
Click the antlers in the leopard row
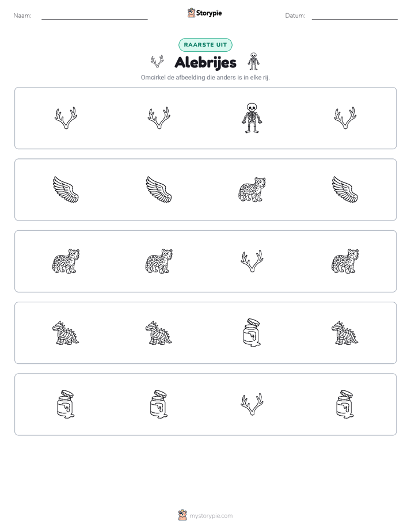252,261
